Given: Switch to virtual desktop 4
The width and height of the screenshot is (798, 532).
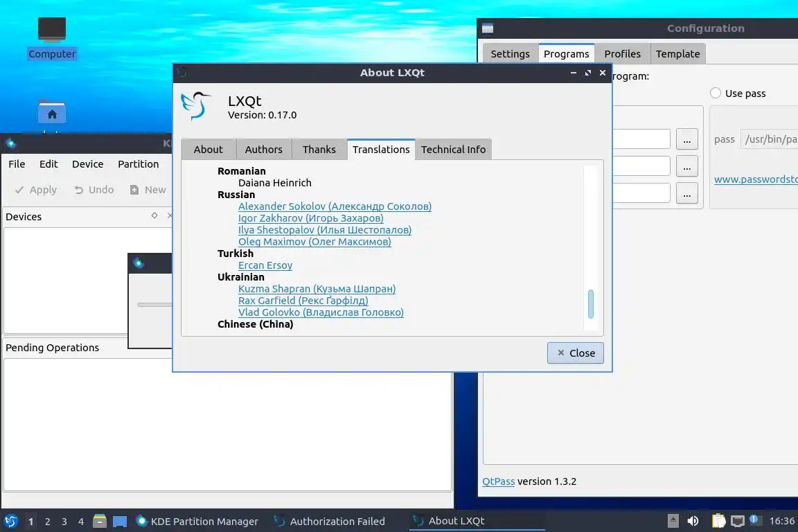Looking at the screenshot, I should tap(81, 522).
